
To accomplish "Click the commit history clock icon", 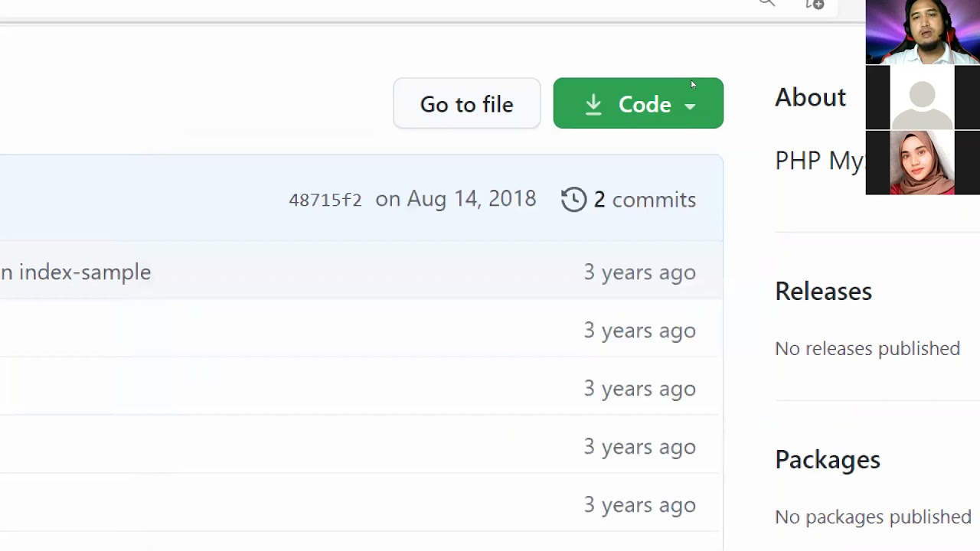I will coord(573,200).
